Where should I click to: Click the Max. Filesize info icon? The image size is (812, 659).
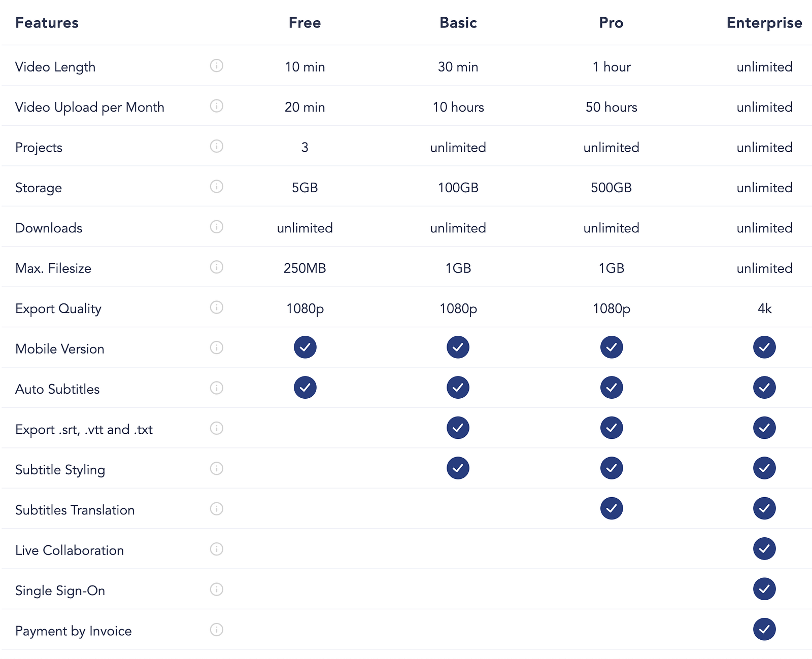click(217, 267)
